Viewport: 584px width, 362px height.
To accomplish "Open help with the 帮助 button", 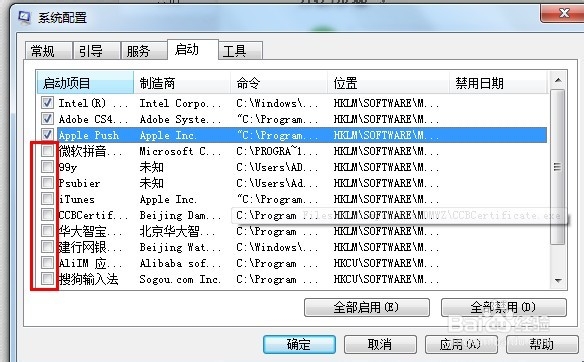I will [x=542, y=344].
